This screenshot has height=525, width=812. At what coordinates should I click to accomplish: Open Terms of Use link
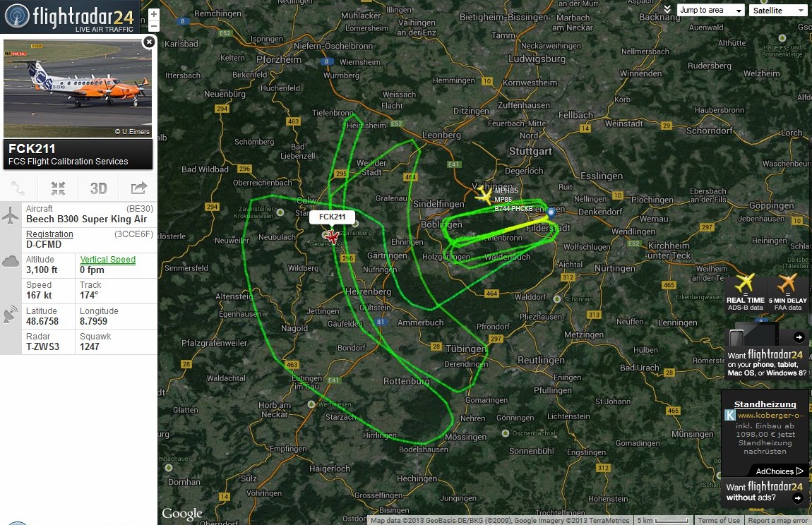point(719,520)
